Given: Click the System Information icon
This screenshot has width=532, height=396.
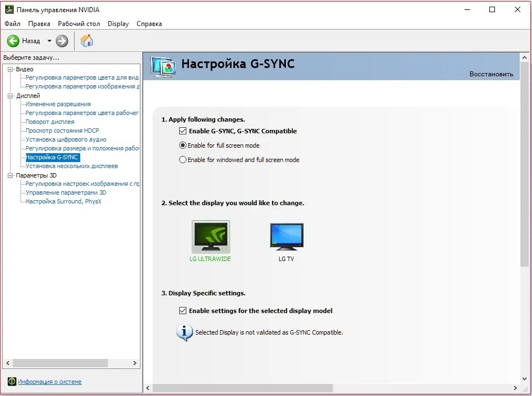Looking at the screenshot, I should 12,382.
